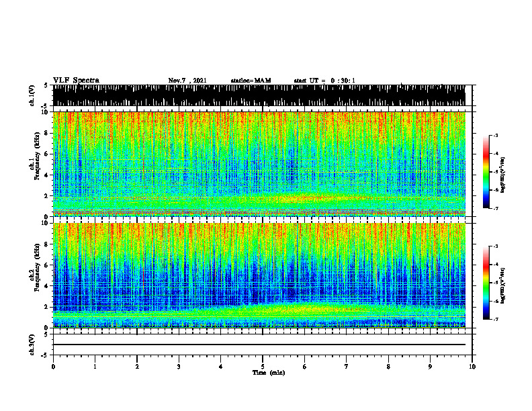Click the "Time (min)" axis title
This screenshot has width=532, height=411.
point(269,373)
